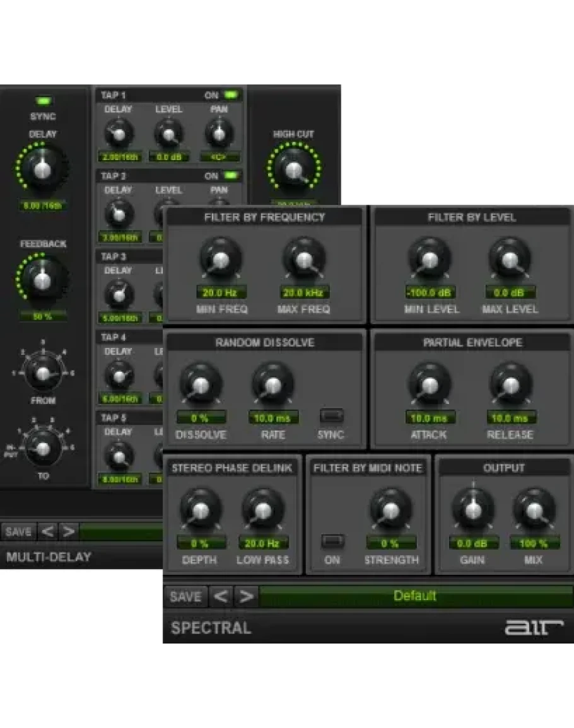Click the Output MIX value field

(x=534, y=543)
